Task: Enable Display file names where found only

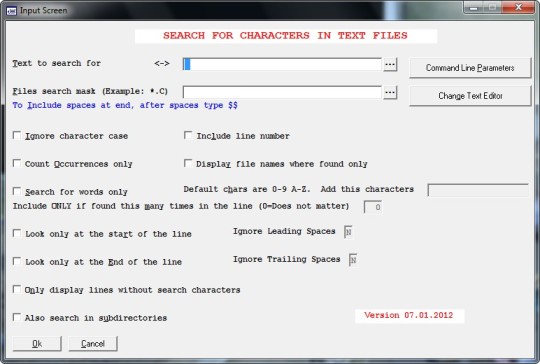Action: (188, 163)
